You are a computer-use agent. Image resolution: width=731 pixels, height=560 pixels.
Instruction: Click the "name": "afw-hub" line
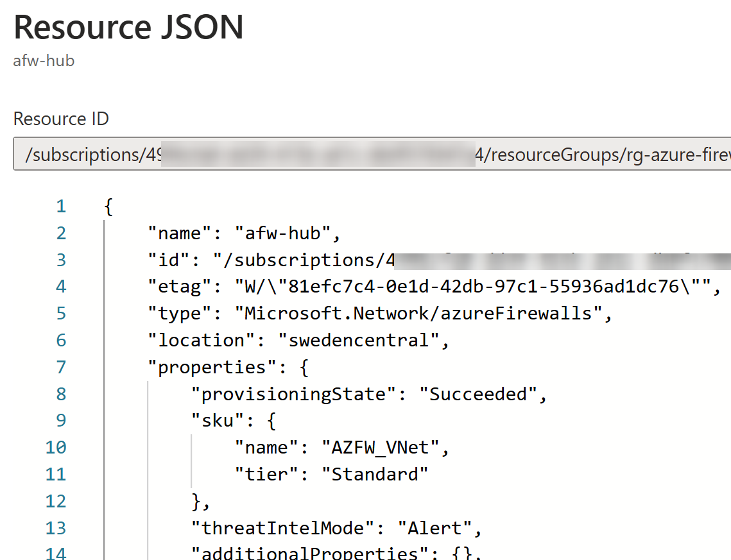pyautogui.click(x=245, y=233)
